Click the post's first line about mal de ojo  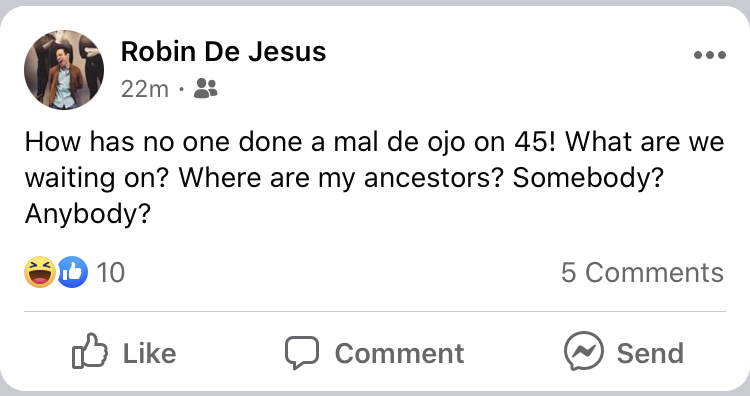pos(375,142)
